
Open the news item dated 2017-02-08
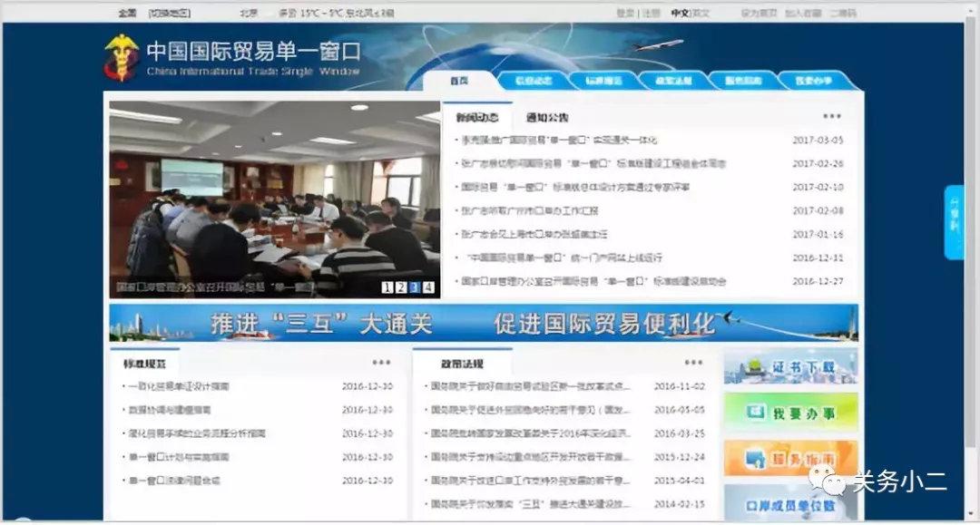[x=529, y=210]
